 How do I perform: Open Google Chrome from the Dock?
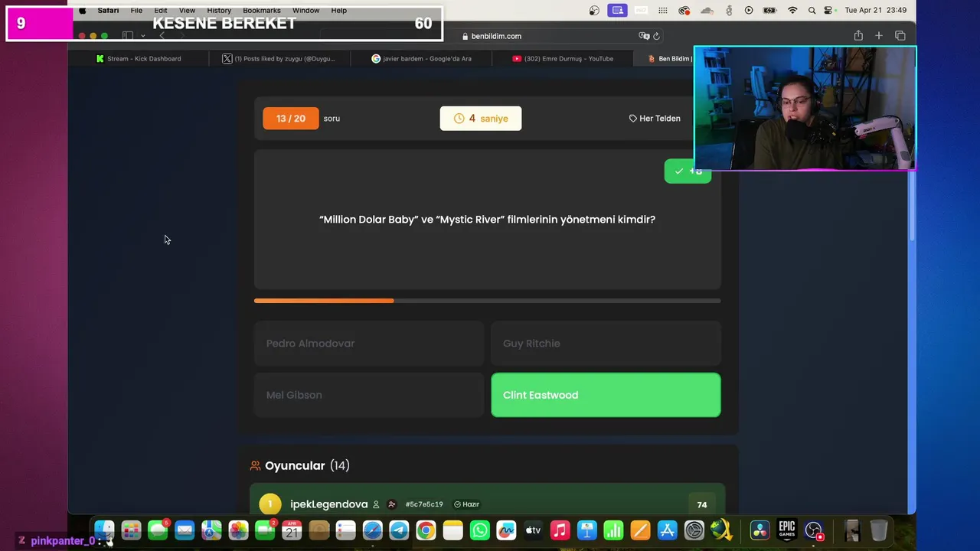[x=426, y=530]
